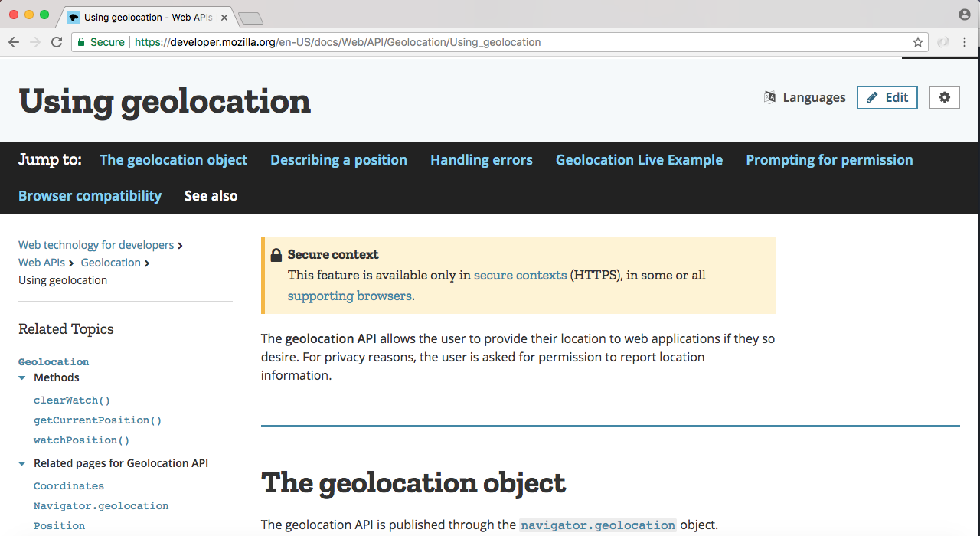Click the Using geolocation breadcrumb text

tap(63, 280)
